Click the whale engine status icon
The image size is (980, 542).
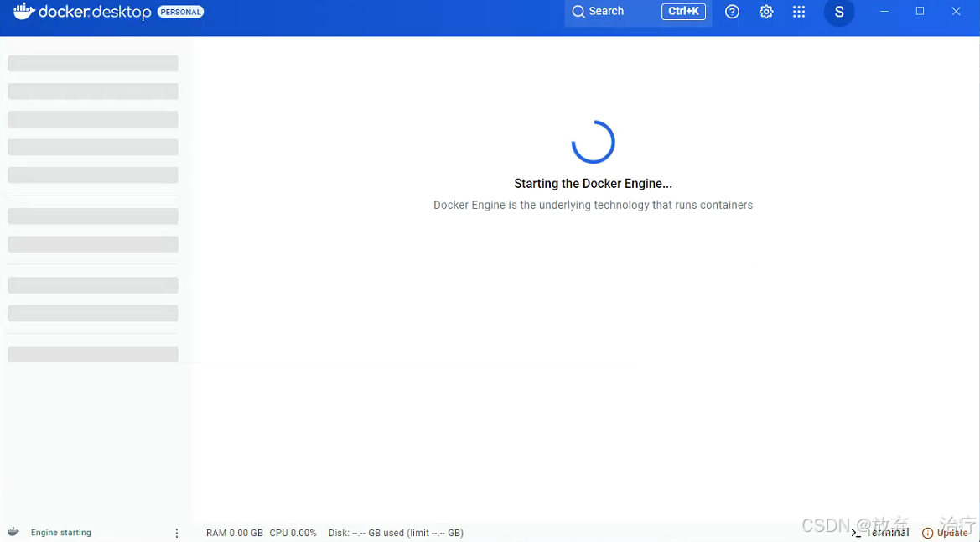coord(13,532)
